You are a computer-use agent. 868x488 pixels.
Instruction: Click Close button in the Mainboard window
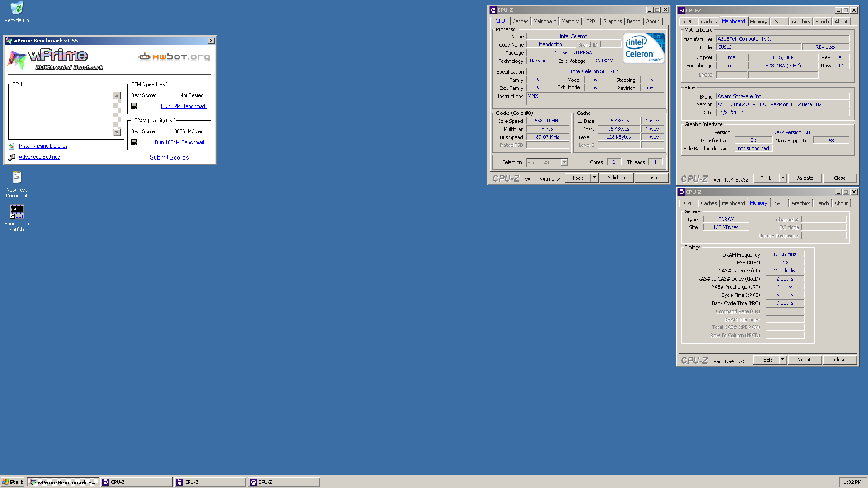coord(840,178)
